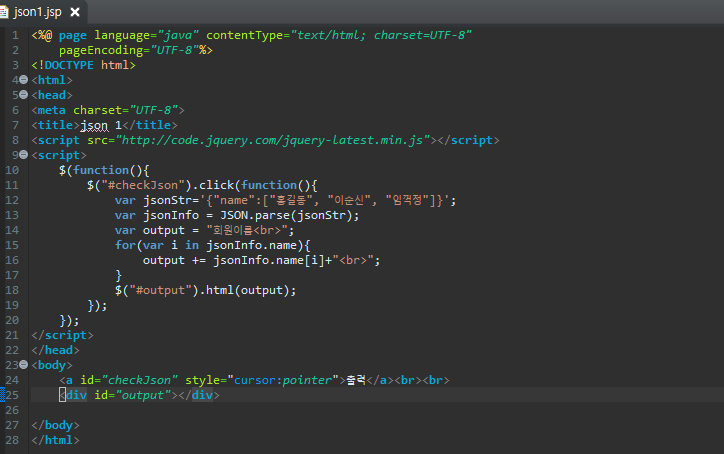Click the closing </body> tag
This screenshot has width=724, height=454.
[55, 425]
